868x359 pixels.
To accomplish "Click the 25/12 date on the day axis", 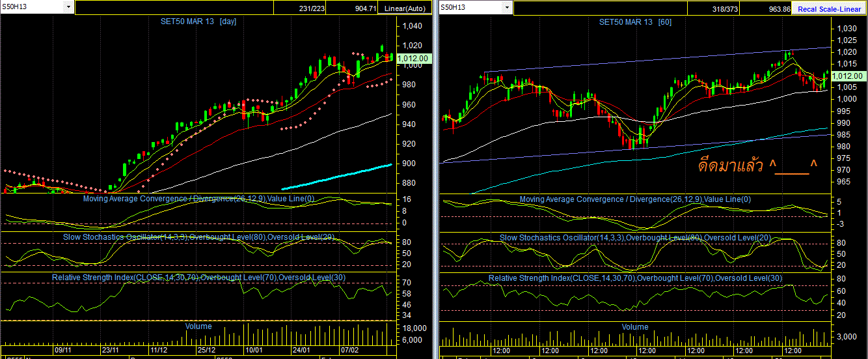I will tap(206, 350).
